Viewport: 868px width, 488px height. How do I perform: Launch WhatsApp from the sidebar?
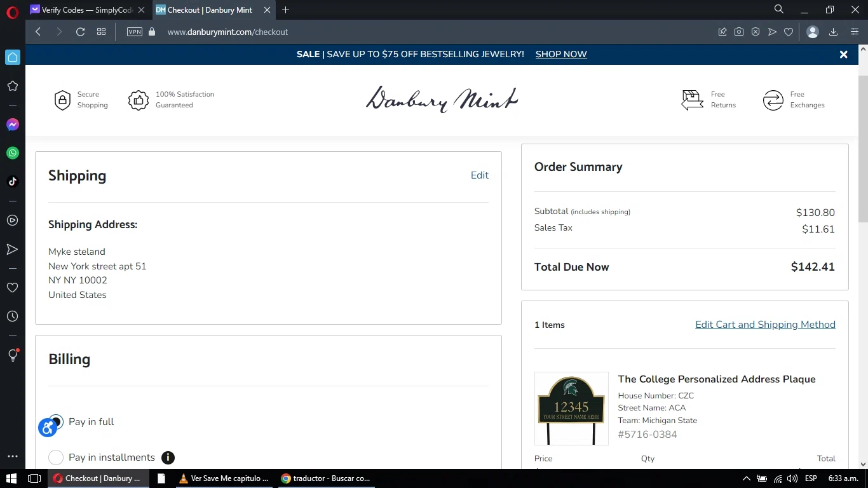click(13, 153)
